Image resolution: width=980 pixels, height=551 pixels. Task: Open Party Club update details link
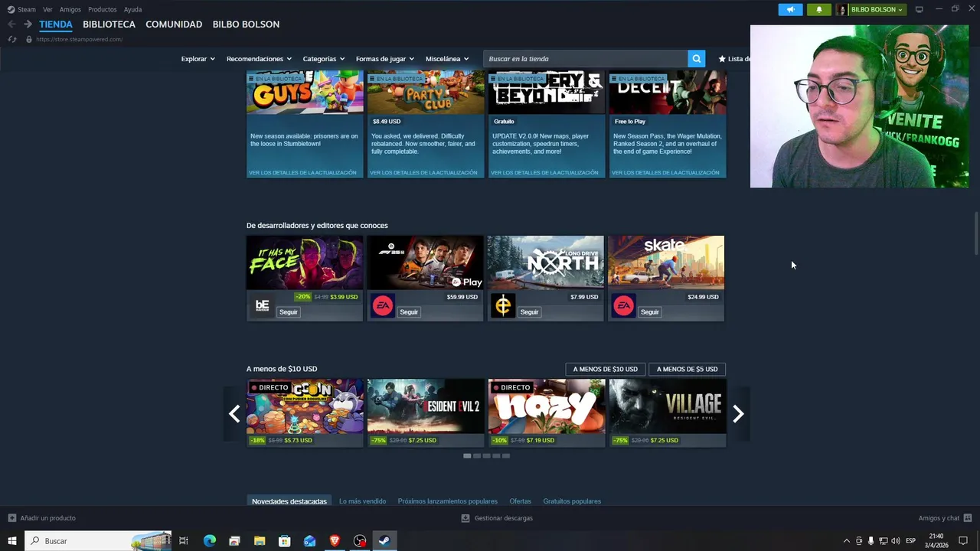[423, 173]
